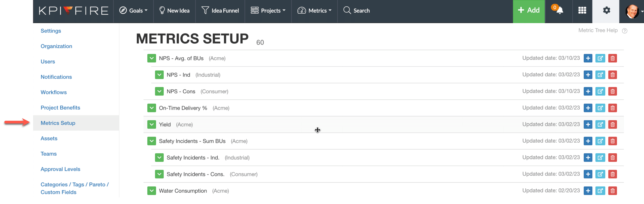Screen dimensions: 644x204
Task: Click the Metric Tree Help question icon
Action: (624, 31)
